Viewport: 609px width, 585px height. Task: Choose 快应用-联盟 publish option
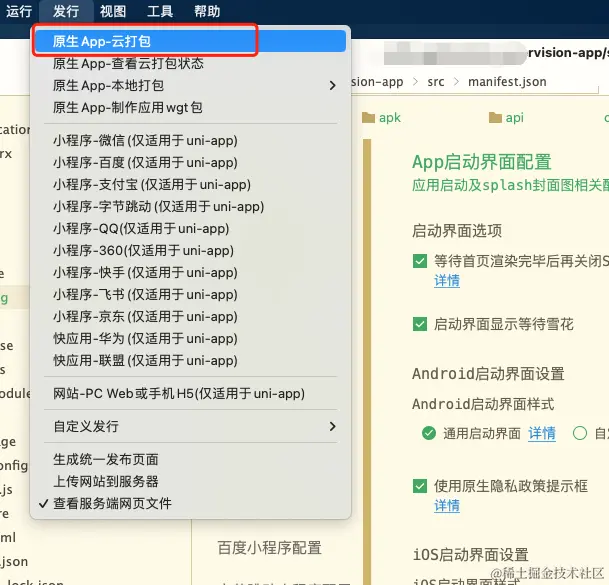point(190,360)
